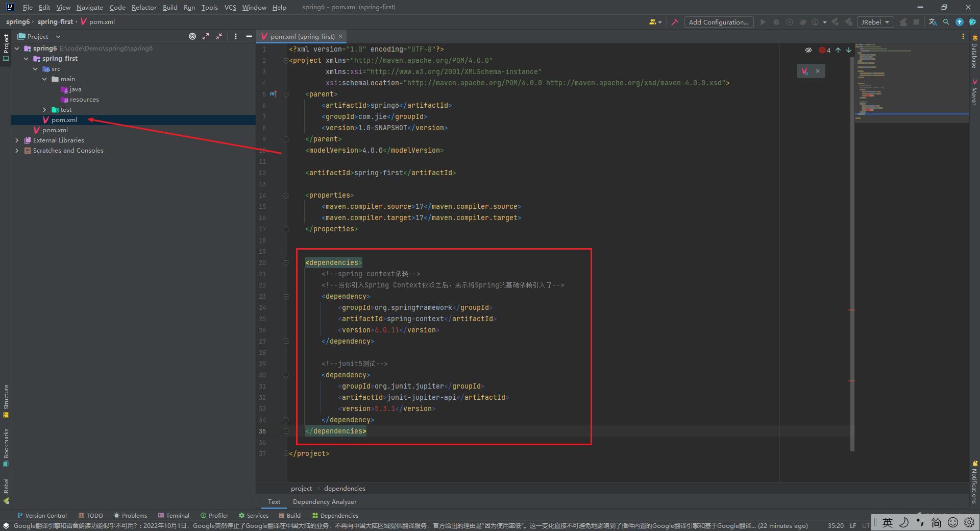Image resolution: width=980 pixels, height=531 pixels.
Task: Click the blue update arrow icon
Action: coord(960,22)
